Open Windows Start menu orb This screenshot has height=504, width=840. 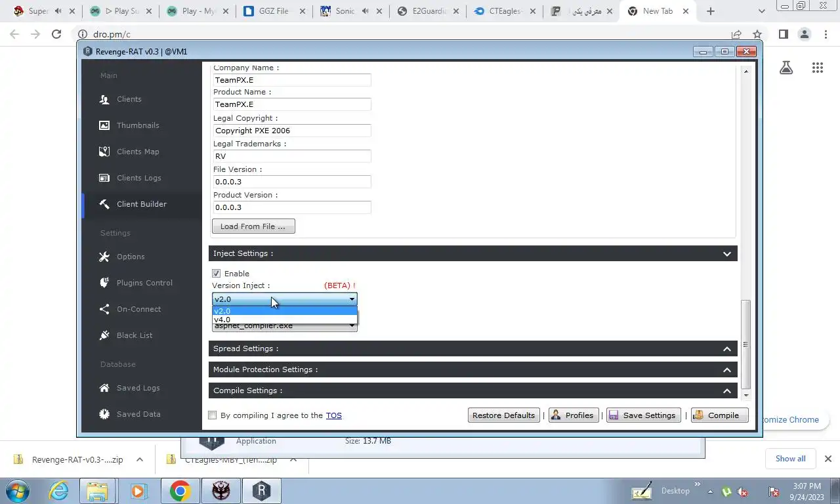[18, 491]
